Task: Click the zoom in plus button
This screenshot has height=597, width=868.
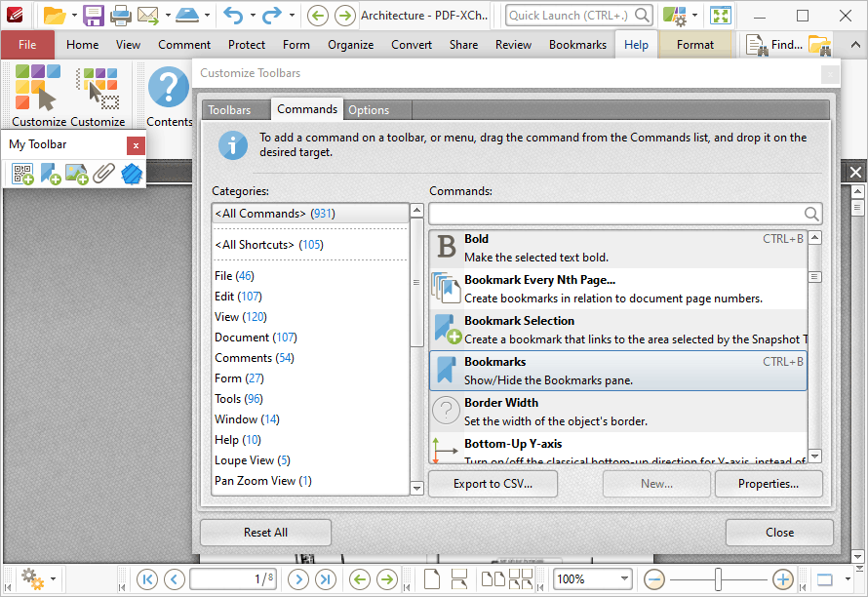Action: [x=783, y=579]
